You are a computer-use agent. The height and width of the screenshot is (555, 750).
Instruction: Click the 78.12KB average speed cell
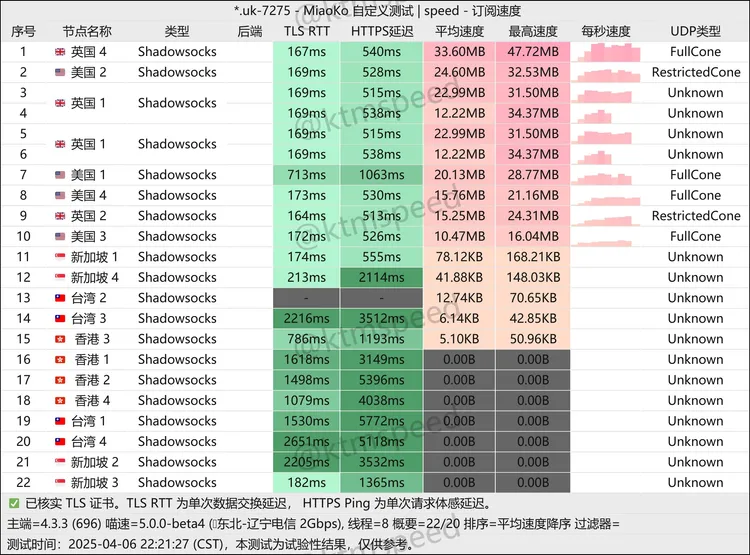(x=460, y=257)
